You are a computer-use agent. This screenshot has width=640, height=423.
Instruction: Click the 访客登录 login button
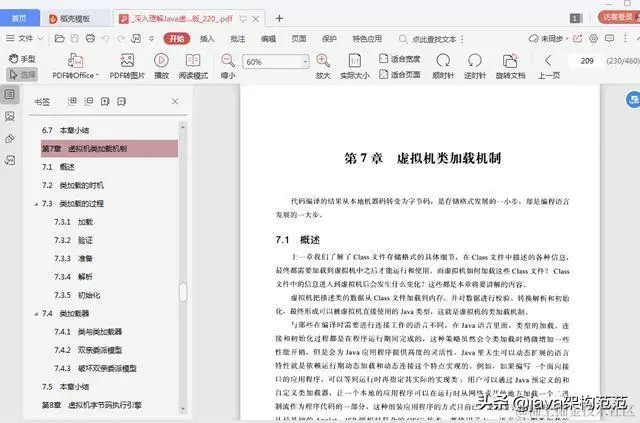click(619, 17)
